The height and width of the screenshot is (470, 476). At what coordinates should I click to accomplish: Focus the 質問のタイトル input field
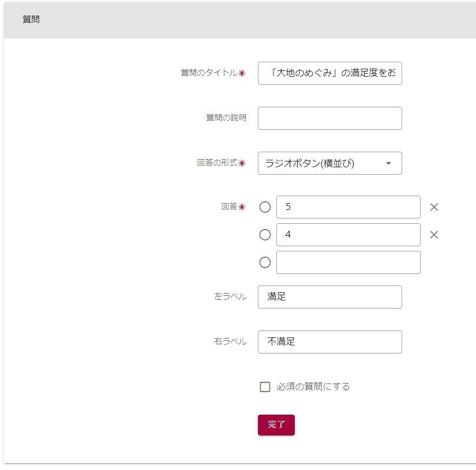coord(329,73)
